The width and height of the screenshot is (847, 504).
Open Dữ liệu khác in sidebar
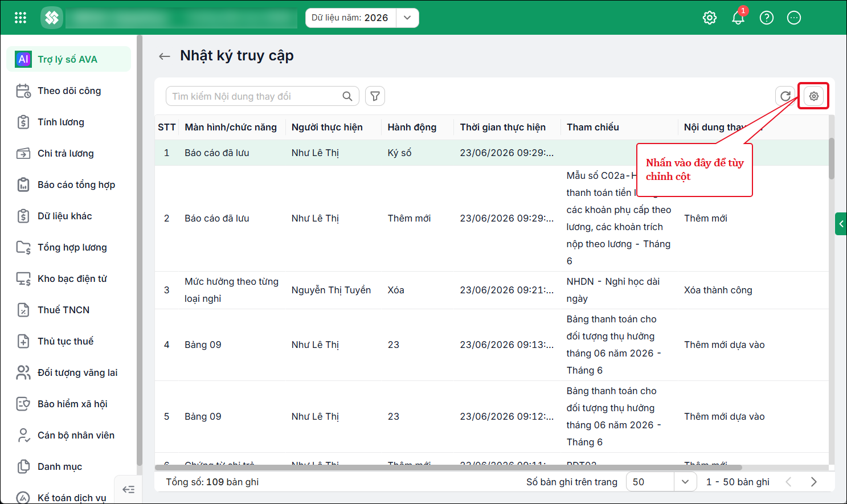[x=68, y=216]
